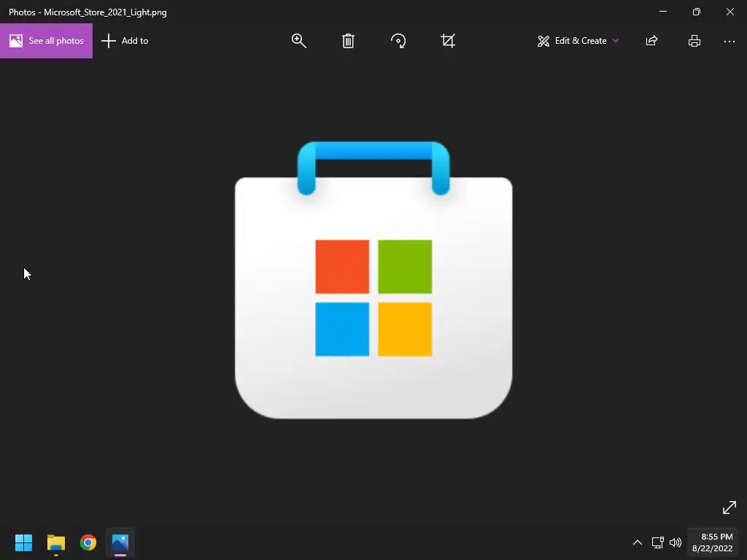Screen dimensions: 747x560
Task: Expand the Edit & Create dropdown
Action: [x=578, y=41]
